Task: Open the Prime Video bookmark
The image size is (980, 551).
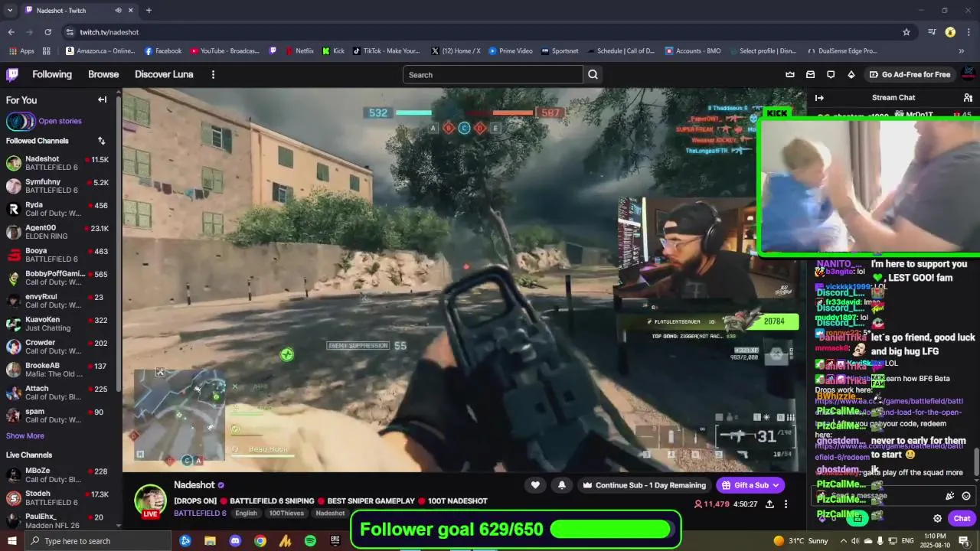Action: pyautogui.click(x=510, y=51)
